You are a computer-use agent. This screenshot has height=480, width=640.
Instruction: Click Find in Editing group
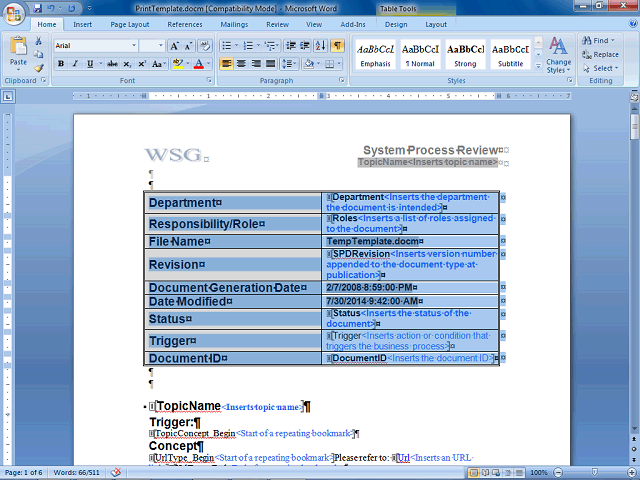pos(598,40)
